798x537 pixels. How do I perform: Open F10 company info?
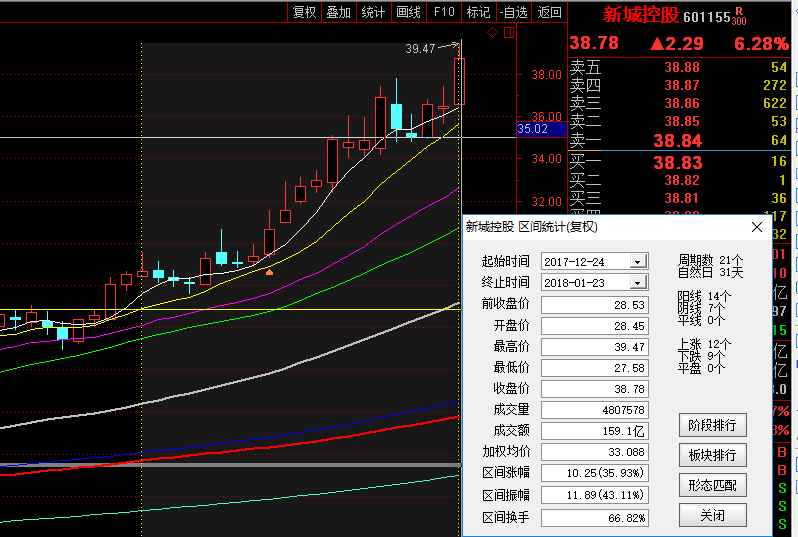[444, 12]
